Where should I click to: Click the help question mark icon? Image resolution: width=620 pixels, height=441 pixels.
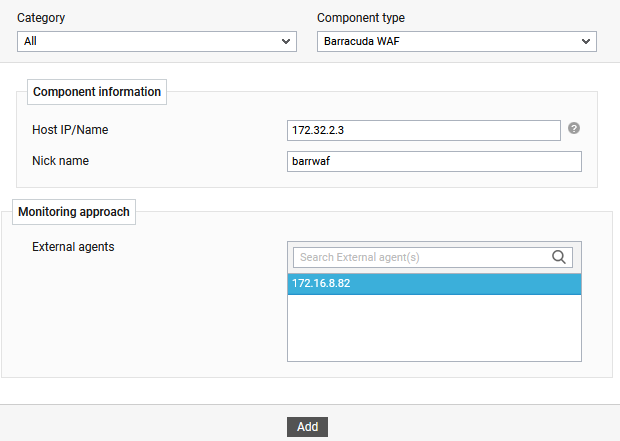pos(574,129)
